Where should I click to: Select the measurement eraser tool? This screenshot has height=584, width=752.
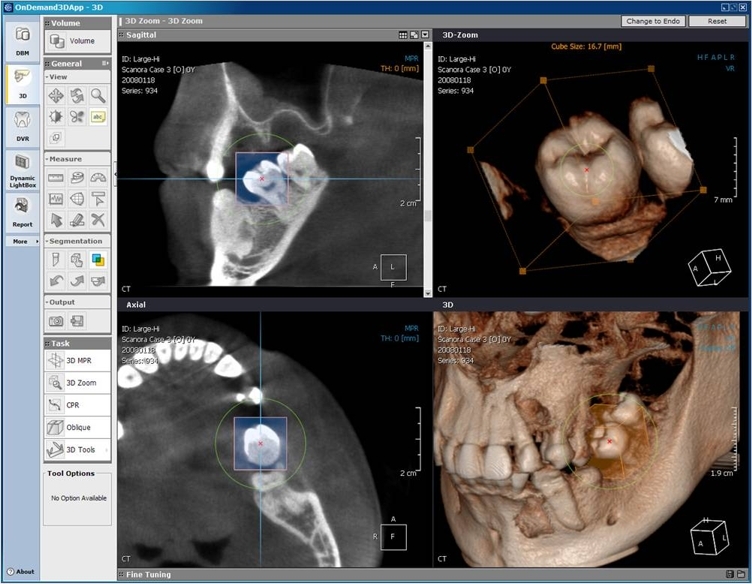click(x=77, y=220)
